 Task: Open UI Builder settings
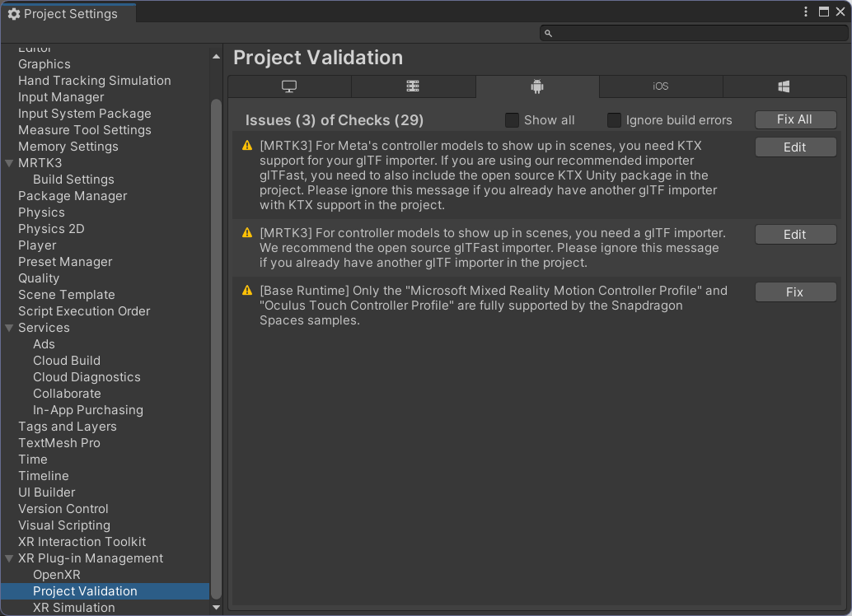[47, 492]
